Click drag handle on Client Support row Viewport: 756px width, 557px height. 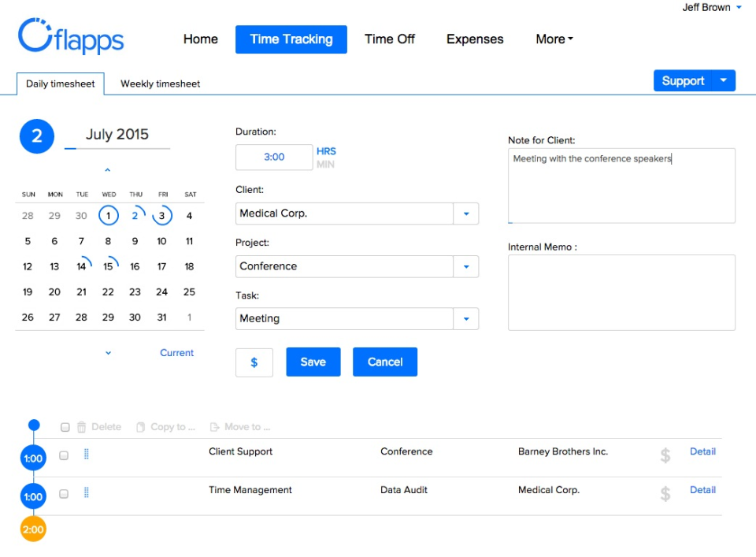click(87, 455)
